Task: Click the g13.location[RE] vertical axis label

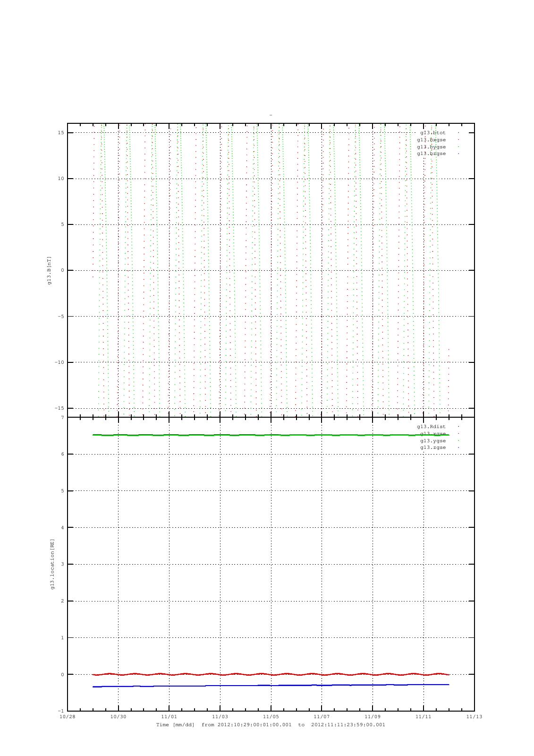Action: [52, 564]
